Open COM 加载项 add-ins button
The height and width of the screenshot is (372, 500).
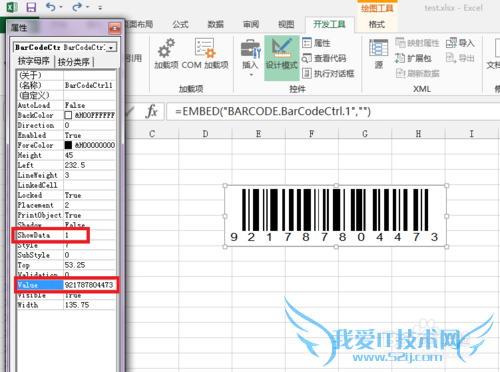(205, 53)
